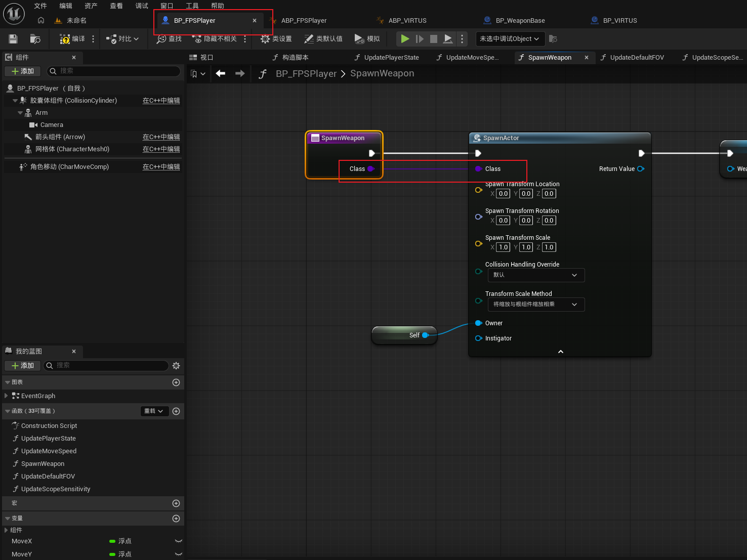Open Collision Handling Override dropdown

(x=536, y=275)
